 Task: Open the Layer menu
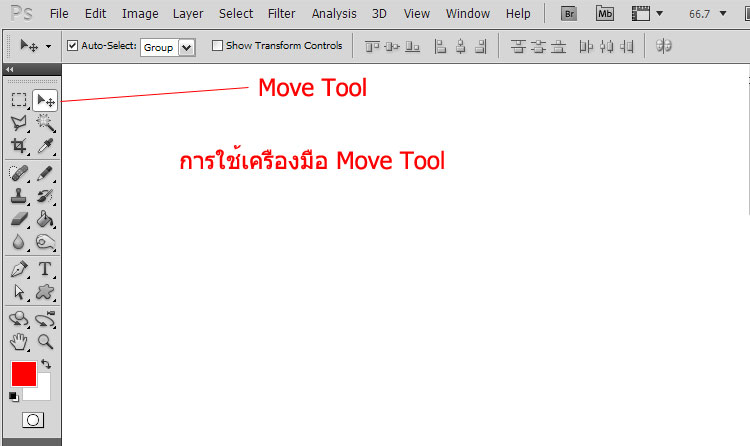(188, 14)
